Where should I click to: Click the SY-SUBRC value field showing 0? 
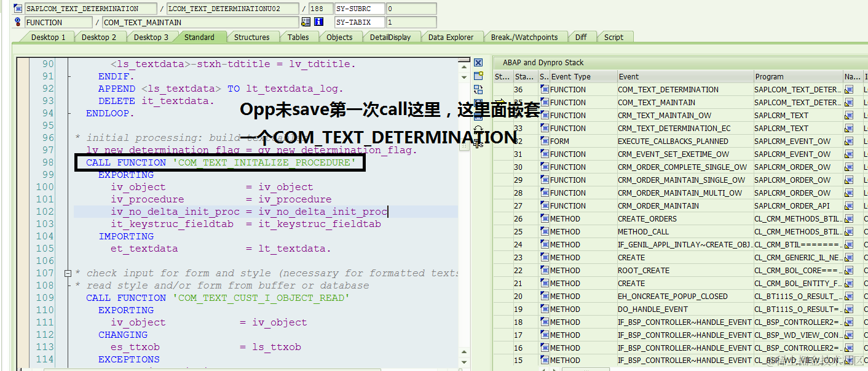pos(411,9)
